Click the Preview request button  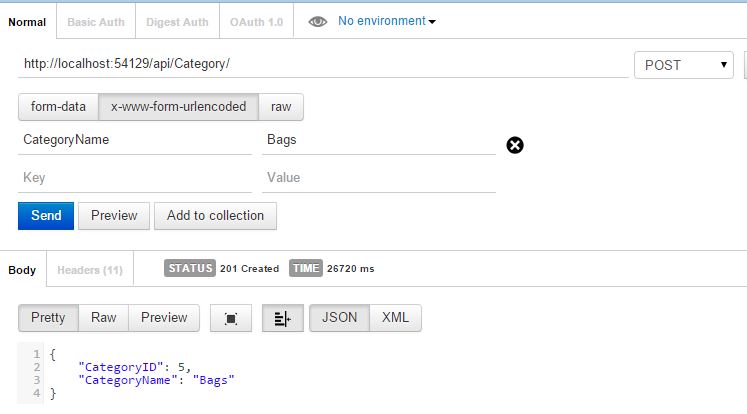click(x=114, y=215)
